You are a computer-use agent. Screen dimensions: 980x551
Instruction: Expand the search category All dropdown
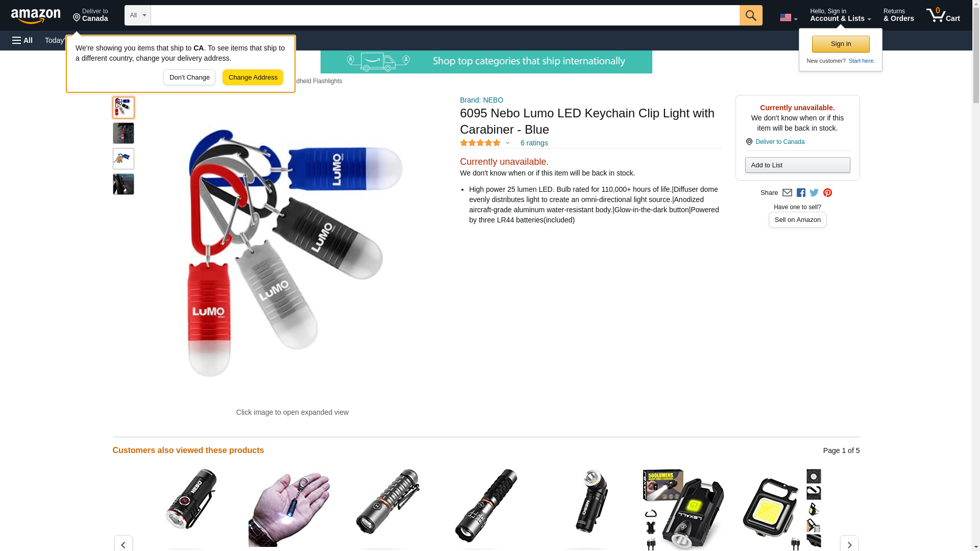138,15
